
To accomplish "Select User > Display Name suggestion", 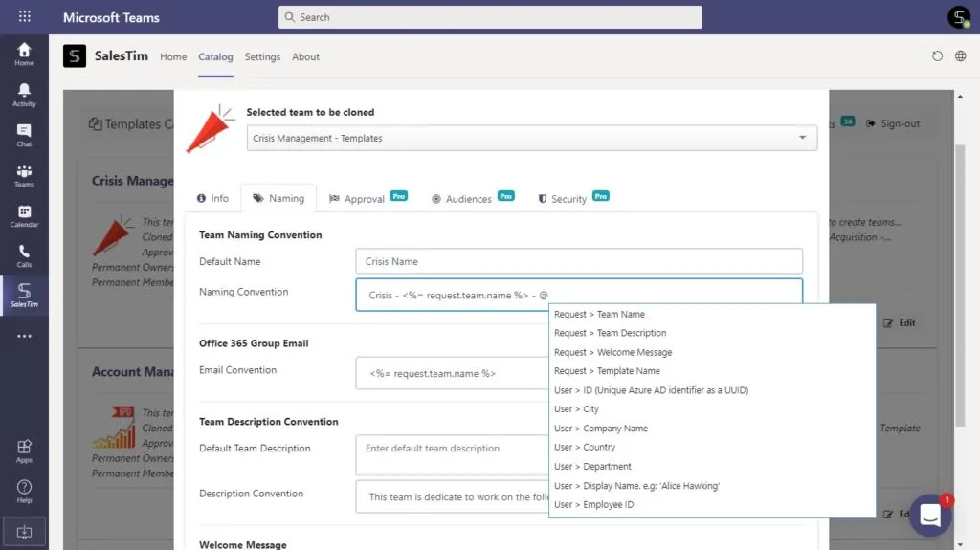I will click(712, 486).
